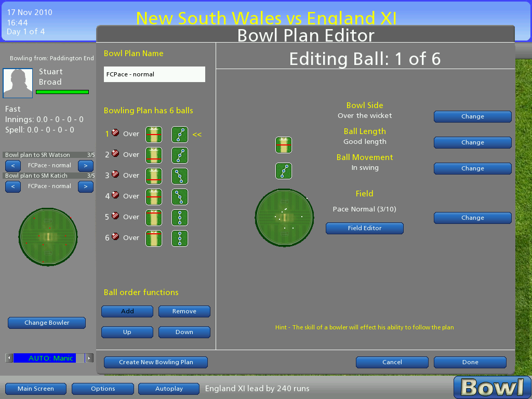Screen dimensions: 532x399
Task: Open the Field Editor
Action: click(365, 229)
